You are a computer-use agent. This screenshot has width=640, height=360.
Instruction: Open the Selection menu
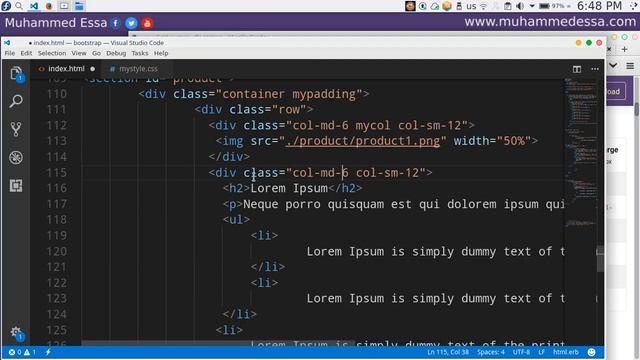pos(52,53)
